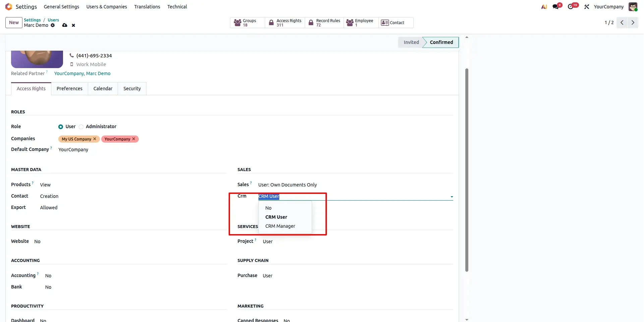644x322 pixels.
Task: Remove the YourCompany tag
Action: click(x=134, y=139)
